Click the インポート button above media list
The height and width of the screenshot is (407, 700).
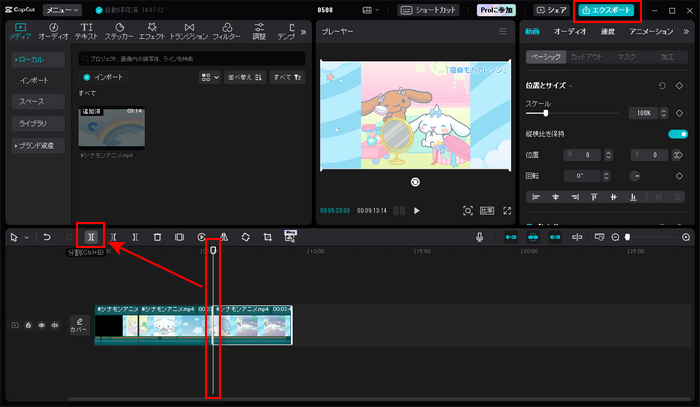click(104, 77)
